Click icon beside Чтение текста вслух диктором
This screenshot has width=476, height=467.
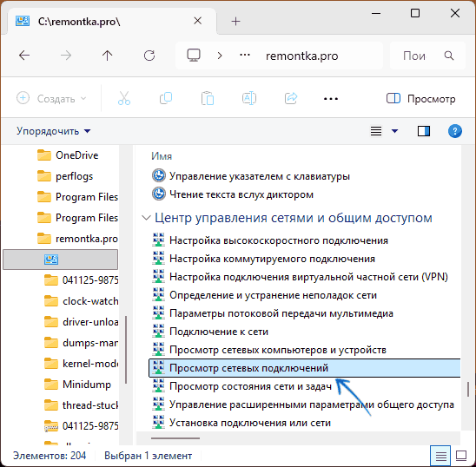(x=158, y=194)
